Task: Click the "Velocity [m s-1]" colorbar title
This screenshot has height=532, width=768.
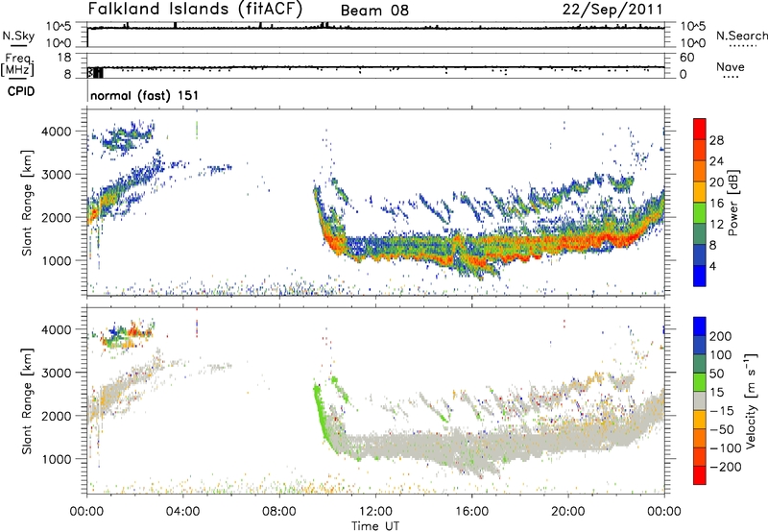Action: [751, 400]
